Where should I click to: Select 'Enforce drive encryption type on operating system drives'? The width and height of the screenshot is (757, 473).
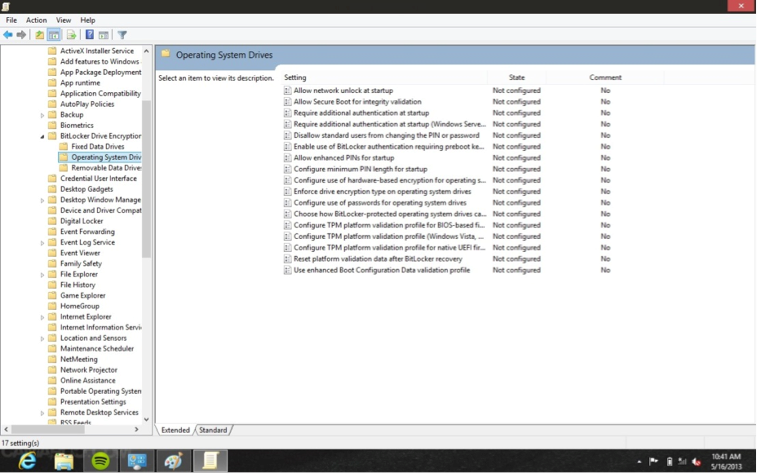pyautogui.click(x=382, y=191)
